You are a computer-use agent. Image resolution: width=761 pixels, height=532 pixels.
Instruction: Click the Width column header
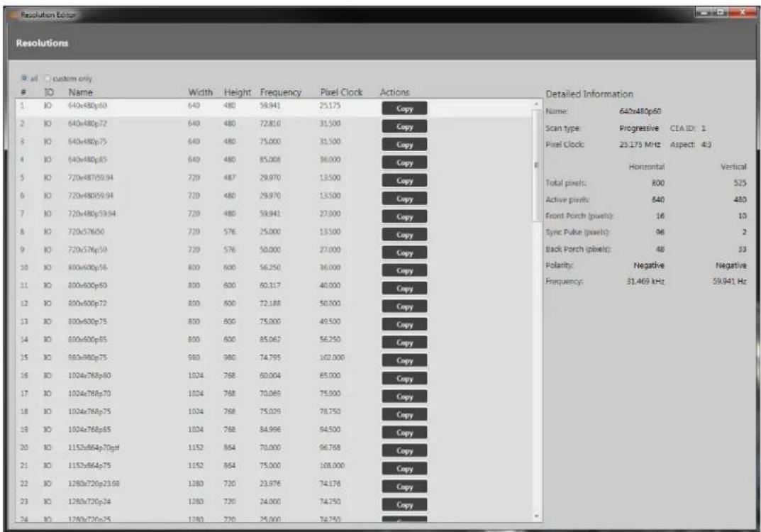pyautogui.click(x=200, y=92)
